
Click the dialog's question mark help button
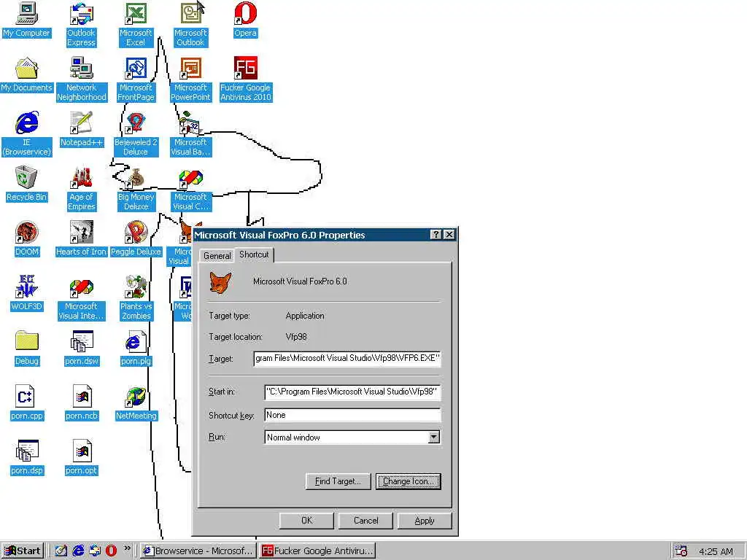[x=436, y=235]
